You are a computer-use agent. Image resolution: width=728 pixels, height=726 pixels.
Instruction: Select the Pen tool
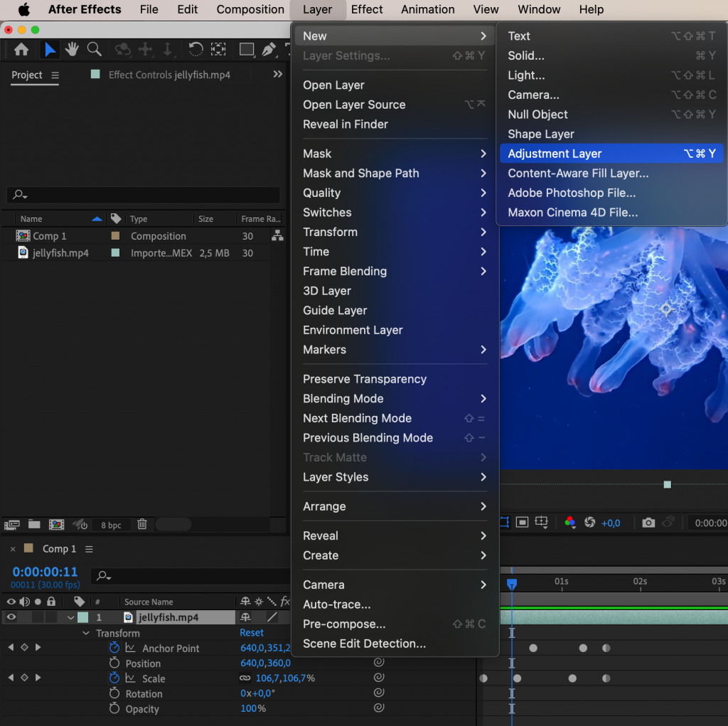click(268, 50)
